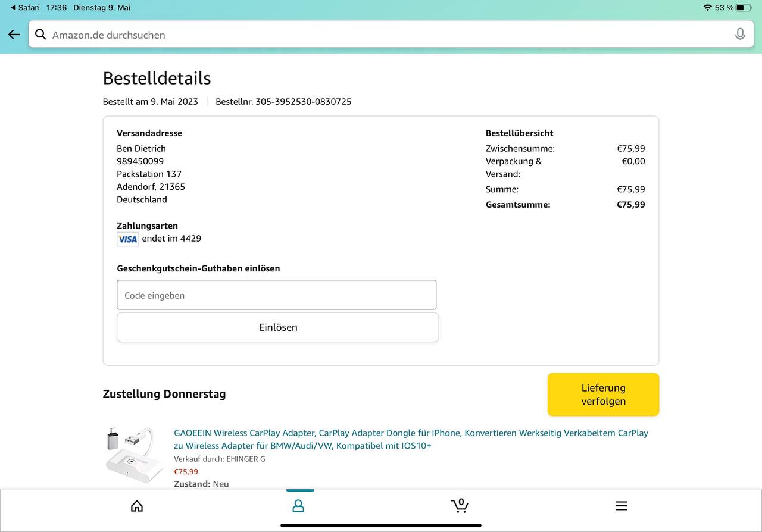Go to the Home tab icon
762x532 pixels.
[137, 506]
